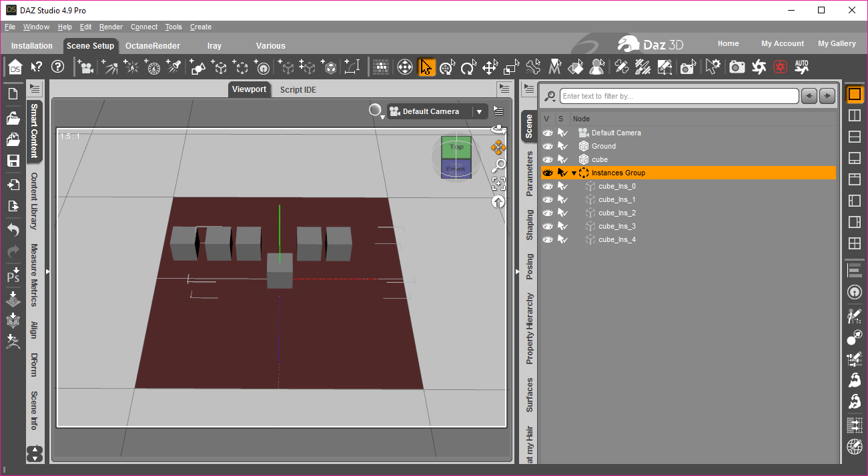
Task: Open the draw style sphere dropdown
Action: 377,111
